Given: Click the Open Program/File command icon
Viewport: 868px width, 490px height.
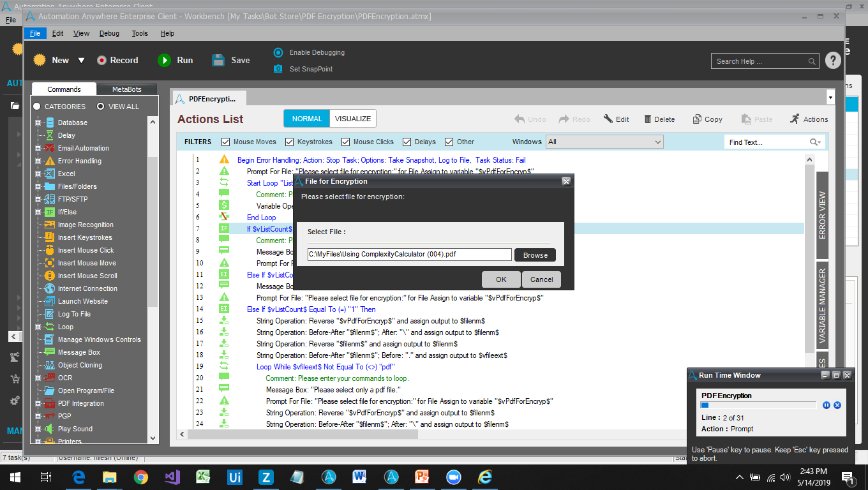Looking at the screenshot, I should pyautogui.click(x=50, y=390).
